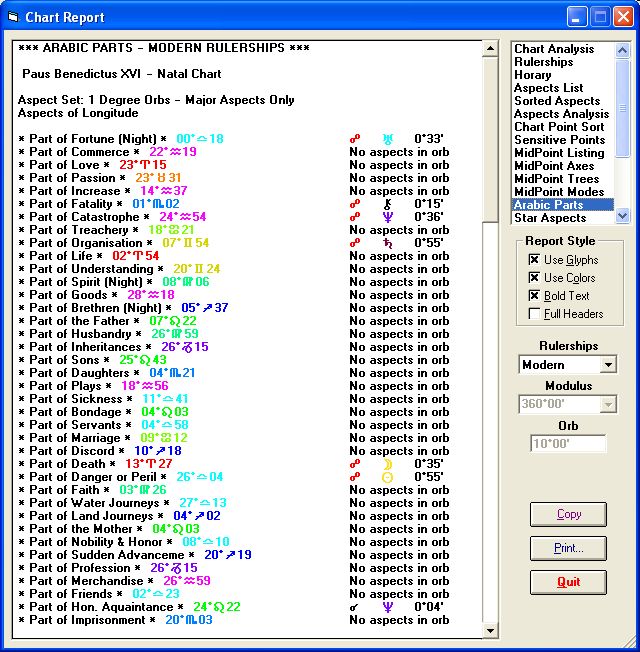
Task: Click the report type list's down arrow
Action: tap(623, 215)
